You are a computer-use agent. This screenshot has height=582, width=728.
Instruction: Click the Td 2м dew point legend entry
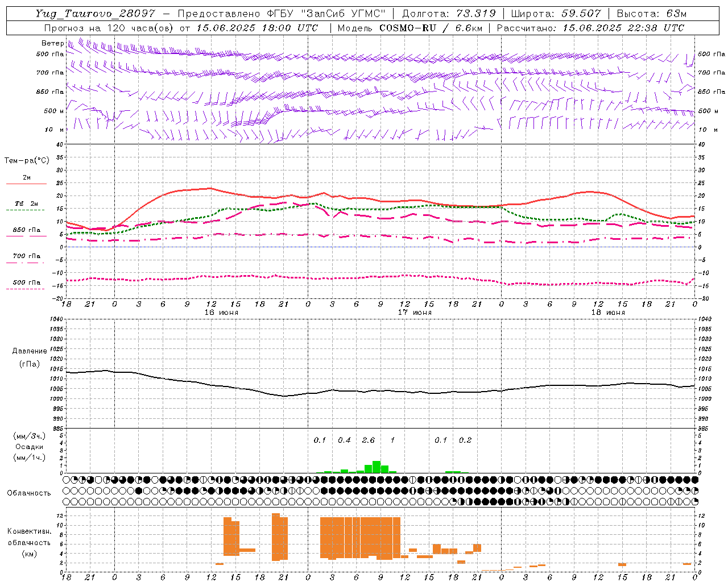(26, 203)
